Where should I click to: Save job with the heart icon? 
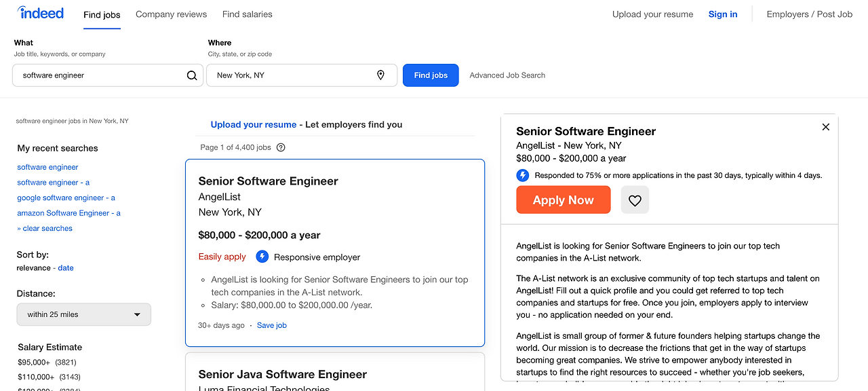point(635,200)
